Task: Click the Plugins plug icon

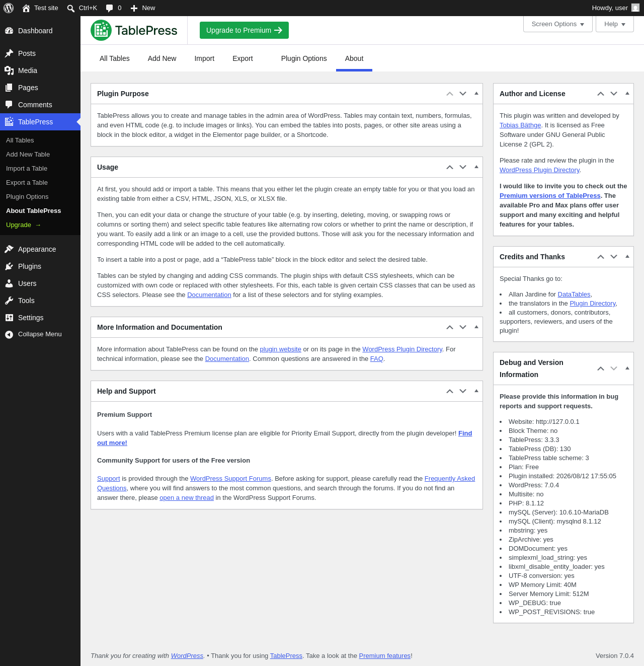Action: (9, 266)
